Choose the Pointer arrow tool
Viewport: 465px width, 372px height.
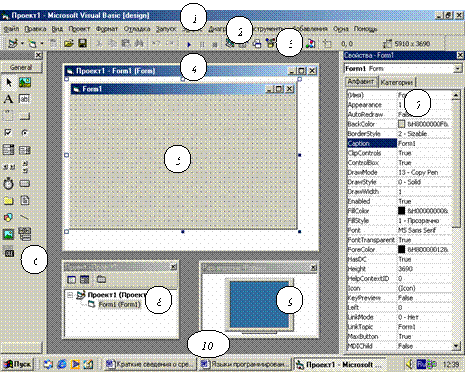[9, 82]
